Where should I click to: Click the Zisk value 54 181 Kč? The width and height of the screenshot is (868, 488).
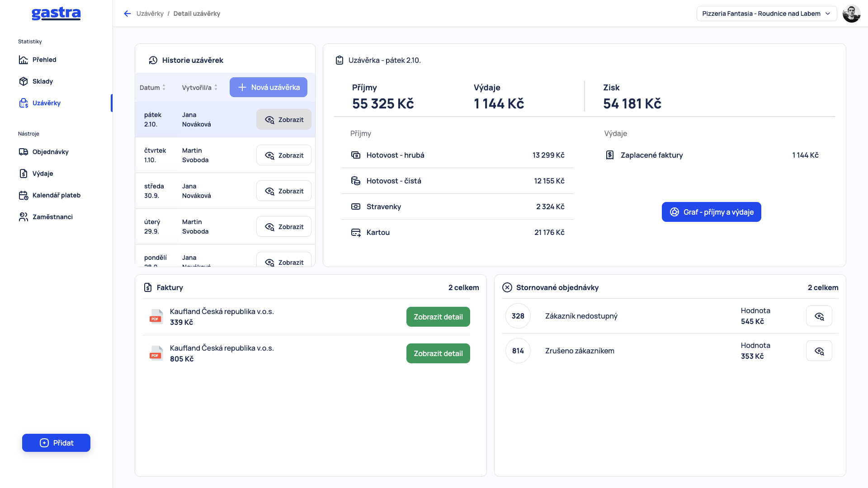click(632, 103)
